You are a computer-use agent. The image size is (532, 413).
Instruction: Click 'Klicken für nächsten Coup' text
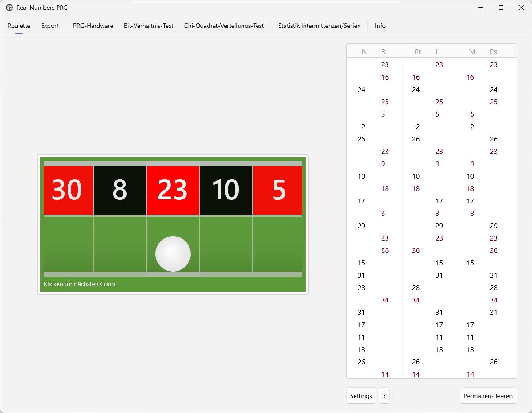point(79,284)
